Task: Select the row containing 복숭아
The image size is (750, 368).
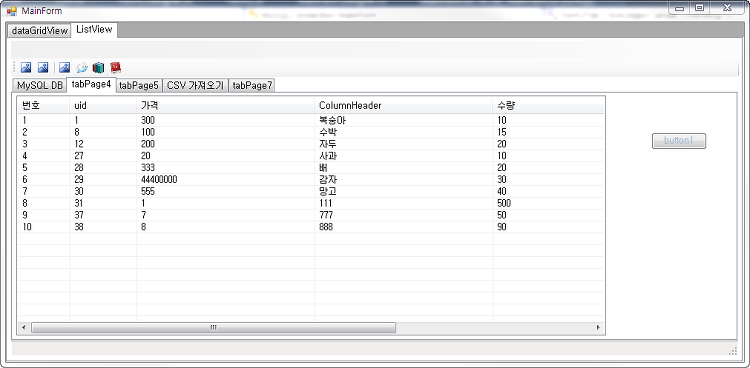Action: (x=311, y=121)
